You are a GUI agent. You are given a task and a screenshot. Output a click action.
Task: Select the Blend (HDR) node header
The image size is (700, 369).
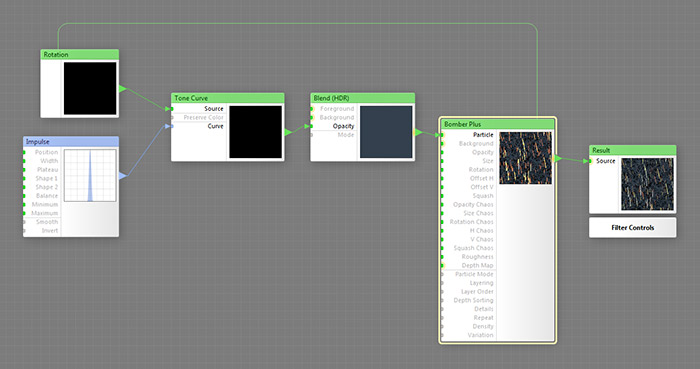pos(362,98)
